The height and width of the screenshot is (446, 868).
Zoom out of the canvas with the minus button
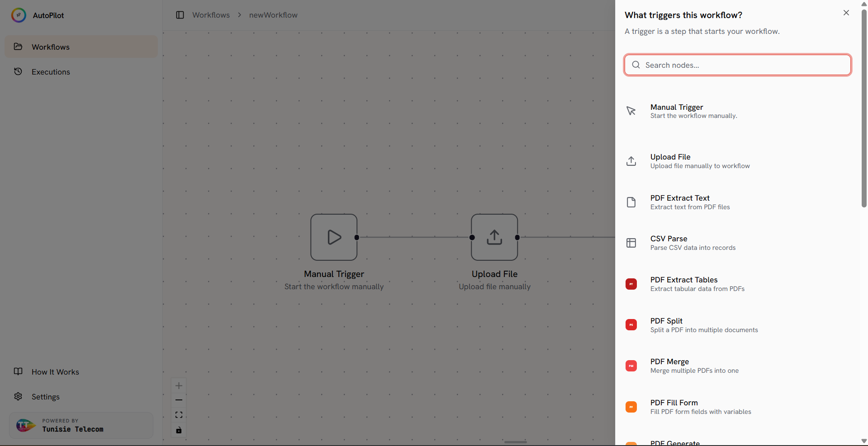[x=179, y=400]
